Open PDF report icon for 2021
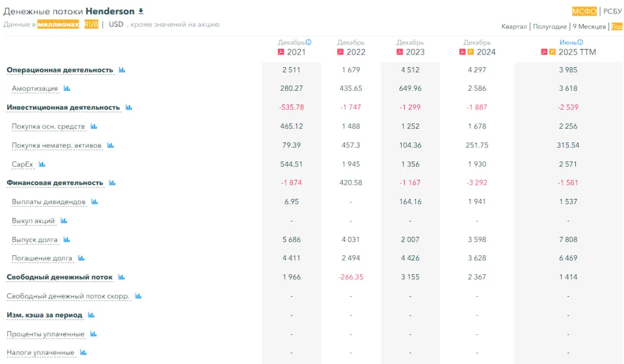 (281, 52)
